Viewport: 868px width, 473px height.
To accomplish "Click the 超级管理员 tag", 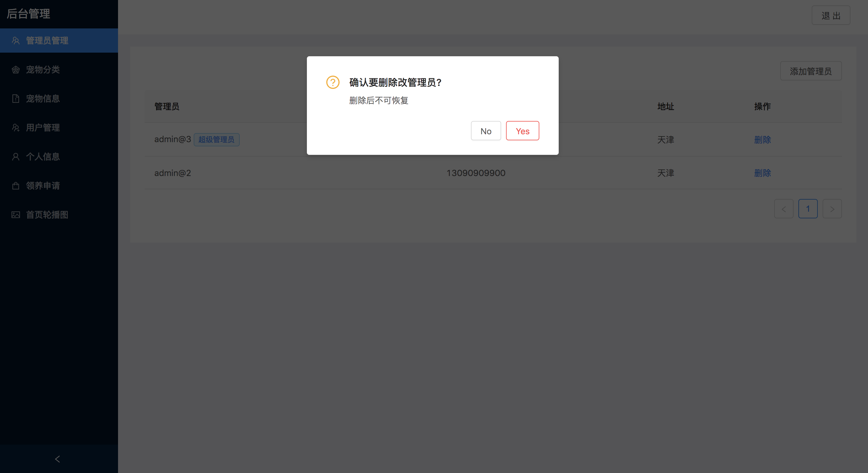I will coord(216,139).
